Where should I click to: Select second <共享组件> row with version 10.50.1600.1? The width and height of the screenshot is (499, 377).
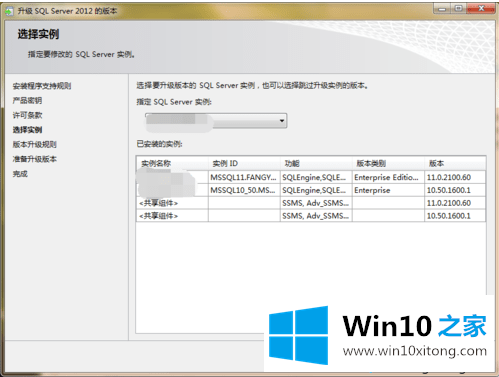(x=311, y=216)
